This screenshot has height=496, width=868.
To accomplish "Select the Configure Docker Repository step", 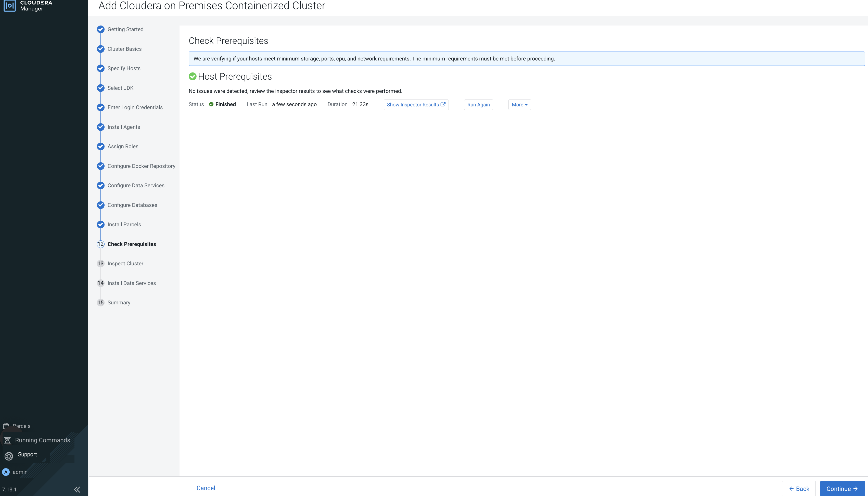I will coord(141,166).
